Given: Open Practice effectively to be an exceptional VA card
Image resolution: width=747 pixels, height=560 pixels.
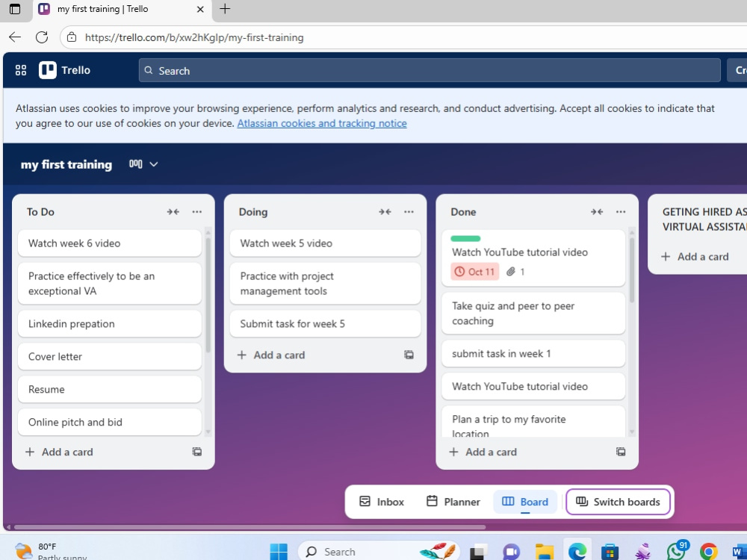Looking at the screenshot, I should tap(110, 283).
